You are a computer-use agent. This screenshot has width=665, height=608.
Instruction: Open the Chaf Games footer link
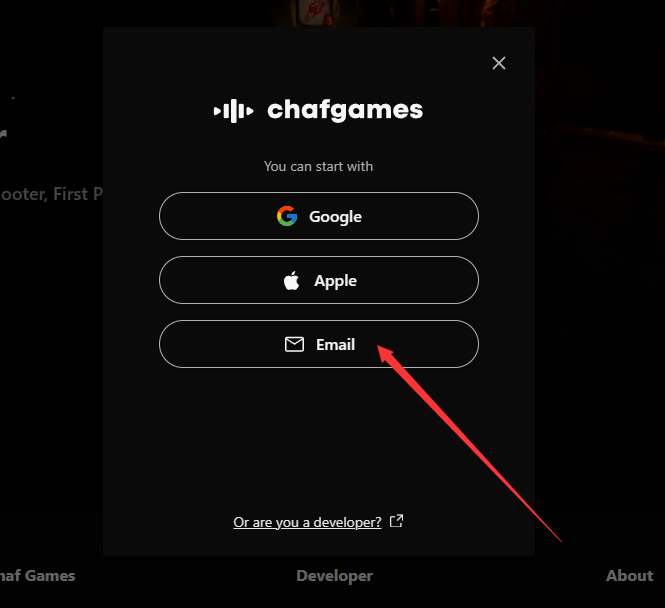click(x=37, y=576)
